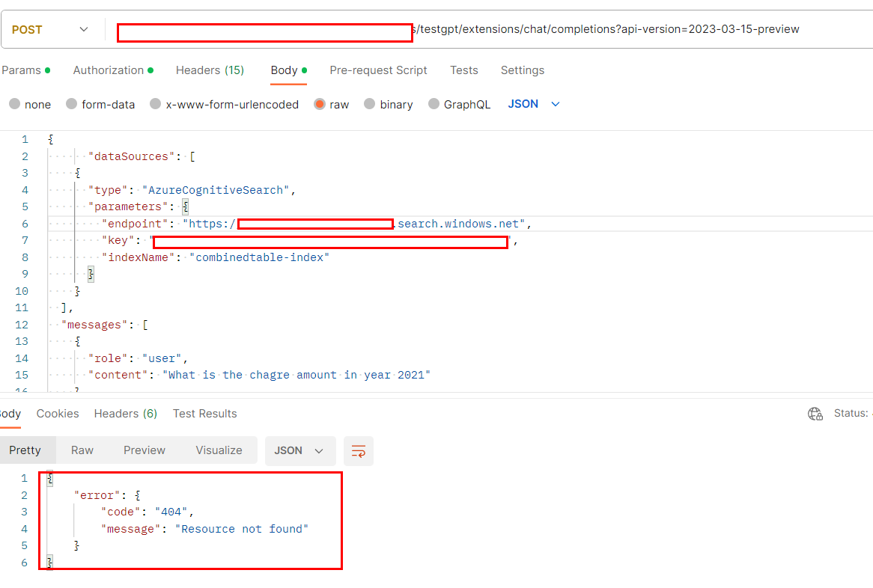Select the Preview response view

(144, 450)
